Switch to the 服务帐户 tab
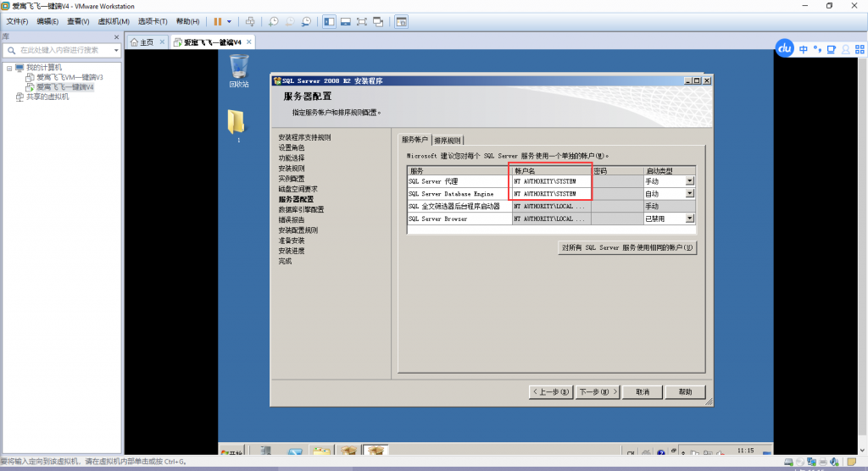Viewport: 868px width, 471px height. click(x=415, y=140)
